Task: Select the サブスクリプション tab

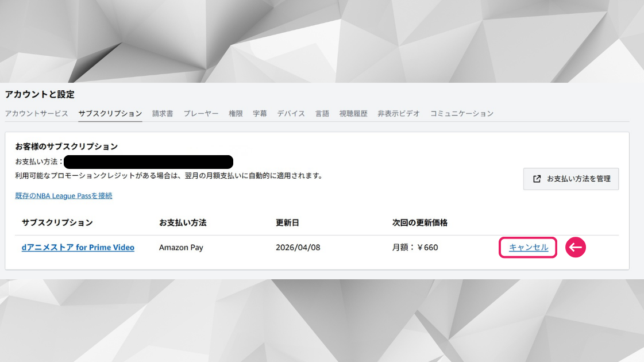Action: tap(110, 114)
